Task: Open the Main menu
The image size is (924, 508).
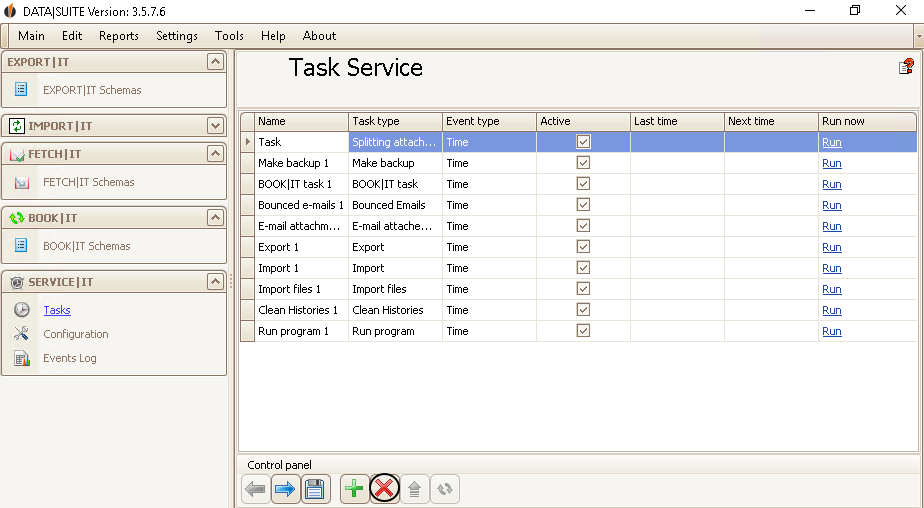Action: [31, 36]
